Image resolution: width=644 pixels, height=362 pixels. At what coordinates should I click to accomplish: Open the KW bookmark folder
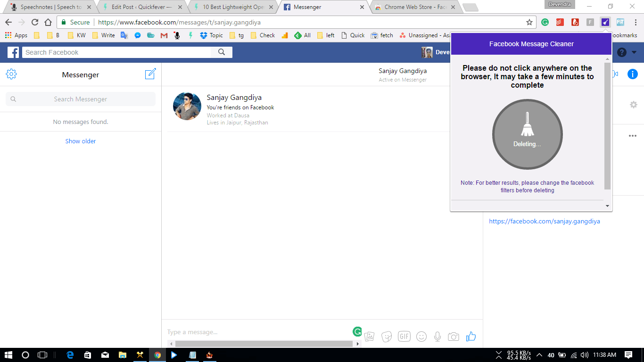(77, 35)
